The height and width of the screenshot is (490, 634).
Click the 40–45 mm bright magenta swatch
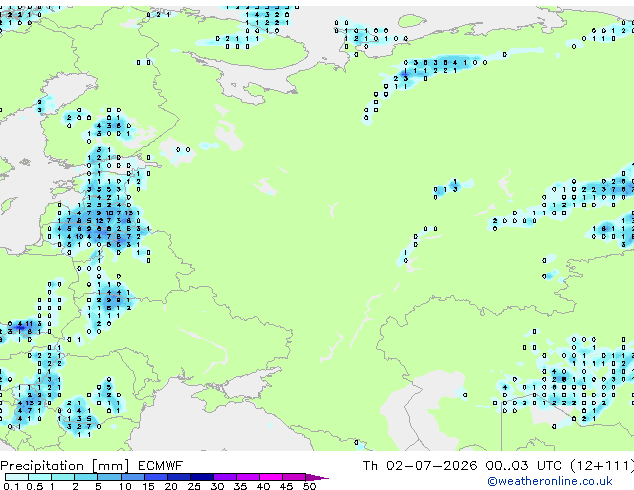271,477
